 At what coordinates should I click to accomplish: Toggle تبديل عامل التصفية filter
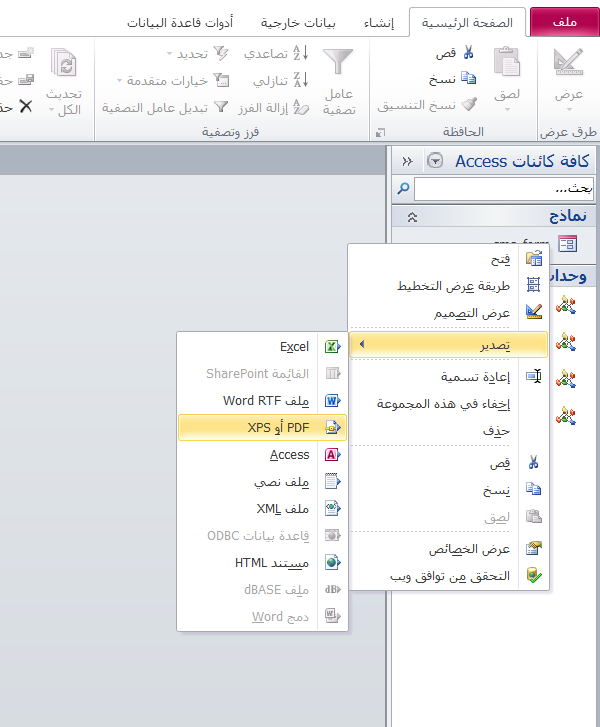[x=165, y=108]
